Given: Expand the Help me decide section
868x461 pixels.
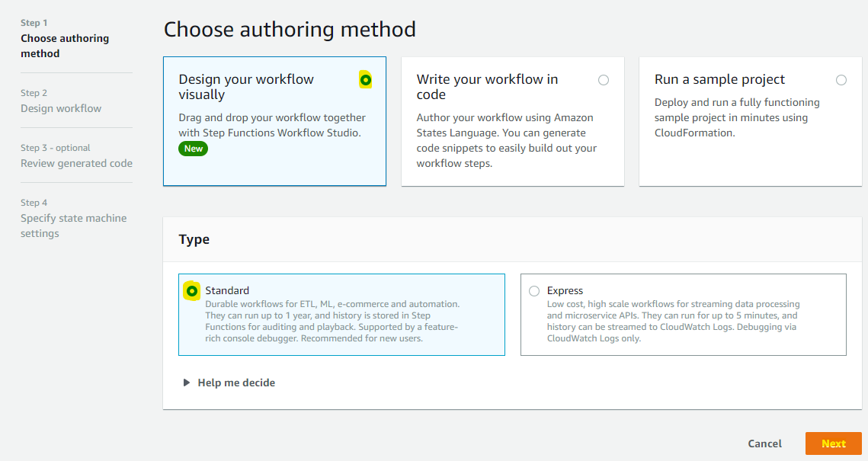Looking at the screenshot, I should coord(229,383).
